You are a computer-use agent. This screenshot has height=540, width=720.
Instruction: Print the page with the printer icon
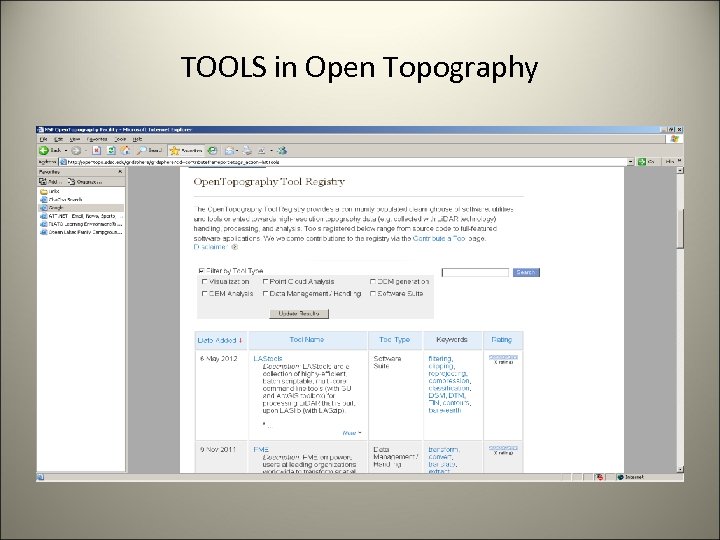coord(248,150)
